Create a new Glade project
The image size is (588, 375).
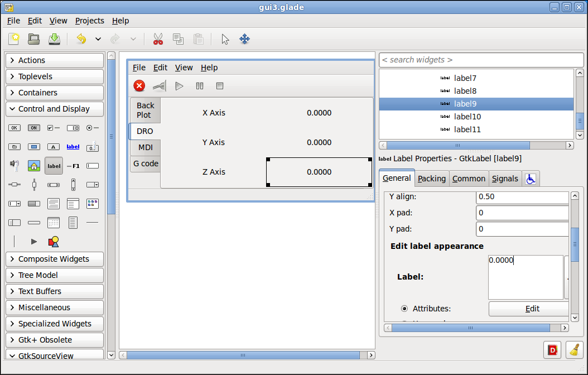14,39
